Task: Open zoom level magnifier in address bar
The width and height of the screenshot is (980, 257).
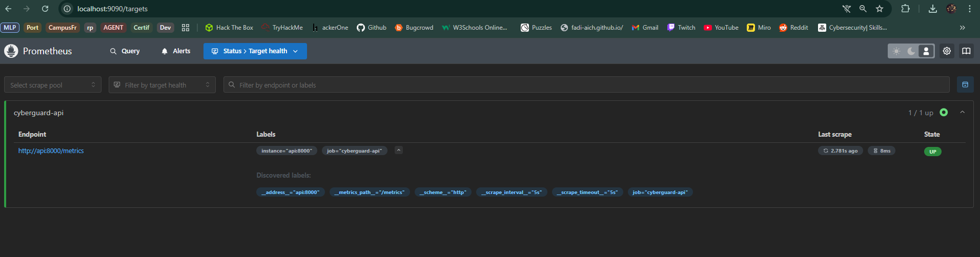Action: coord(863,9)
